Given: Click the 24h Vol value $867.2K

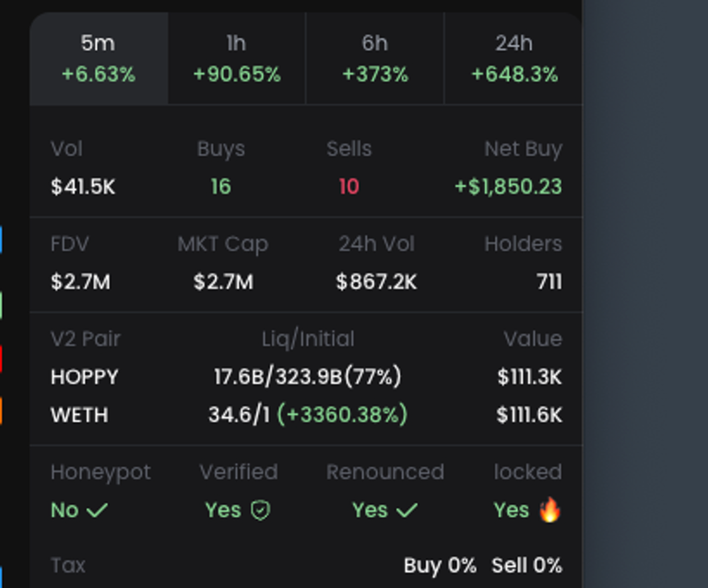Looking at the screenshot, I should click(x=376, y=281).
